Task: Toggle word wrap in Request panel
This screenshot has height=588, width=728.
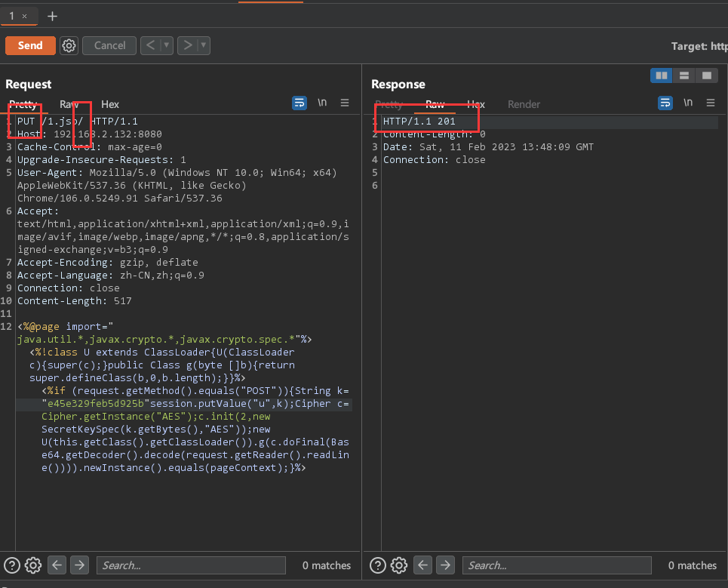Action: pos(299,103)
